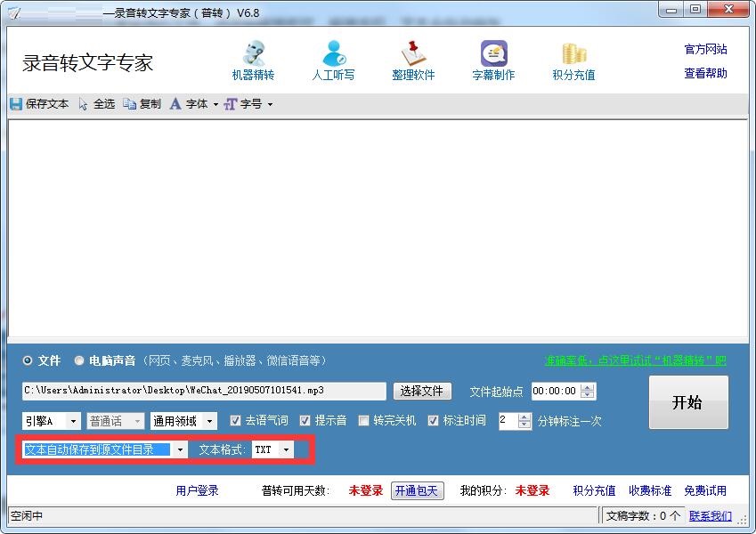Change the TXT 文本格式 output format dropdown
The image size is (756, 534).
click(x=272, y=449)
